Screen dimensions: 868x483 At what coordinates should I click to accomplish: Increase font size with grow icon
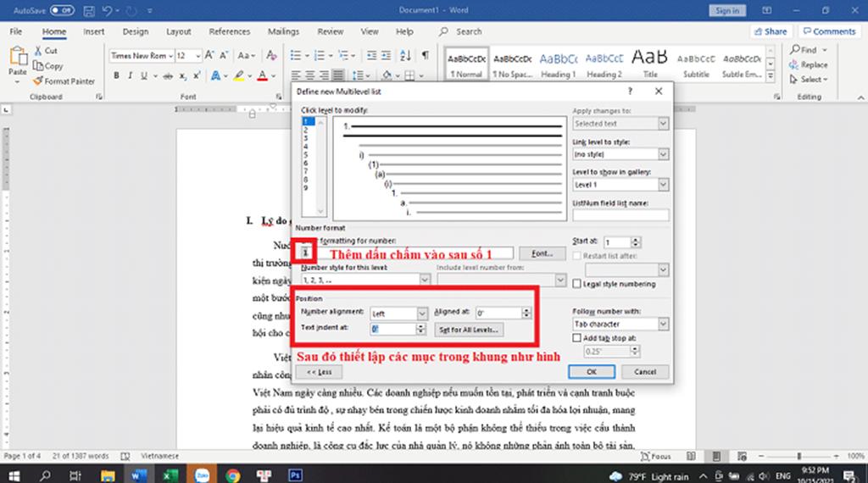click(x=209, y=55)
